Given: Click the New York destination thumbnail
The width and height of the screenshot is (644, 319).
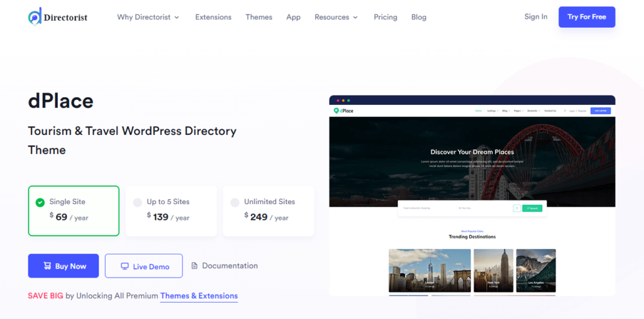Looking at the screenshot, I should pos(493,271).
